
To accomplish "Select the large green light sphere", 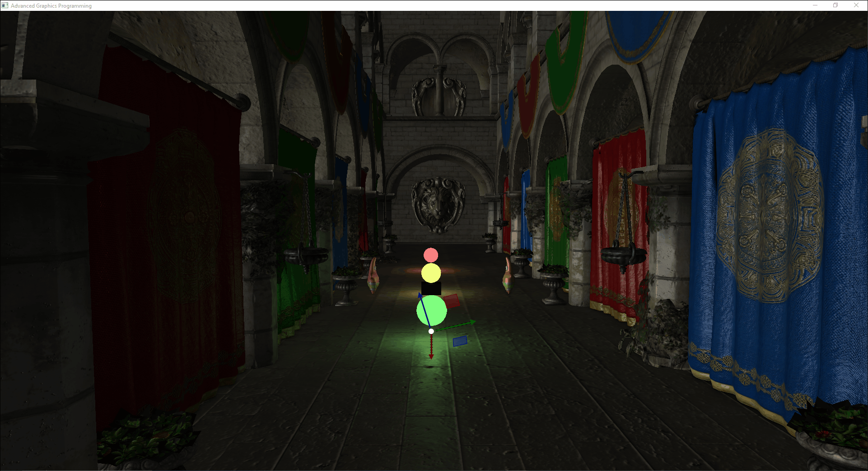I will (431, 310).
